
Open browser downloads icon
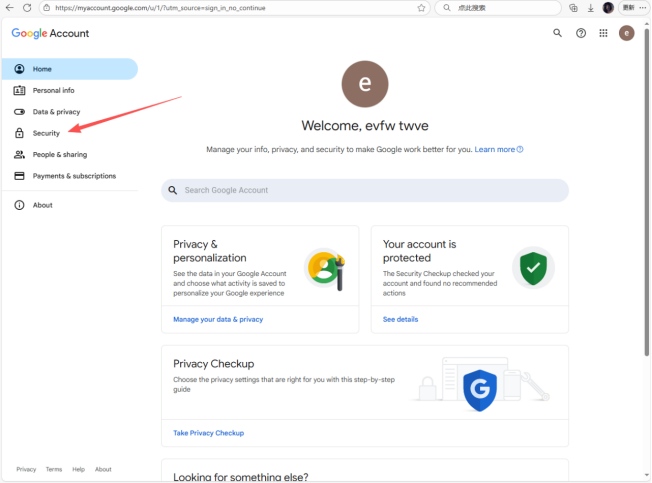(x=591, y=7)
